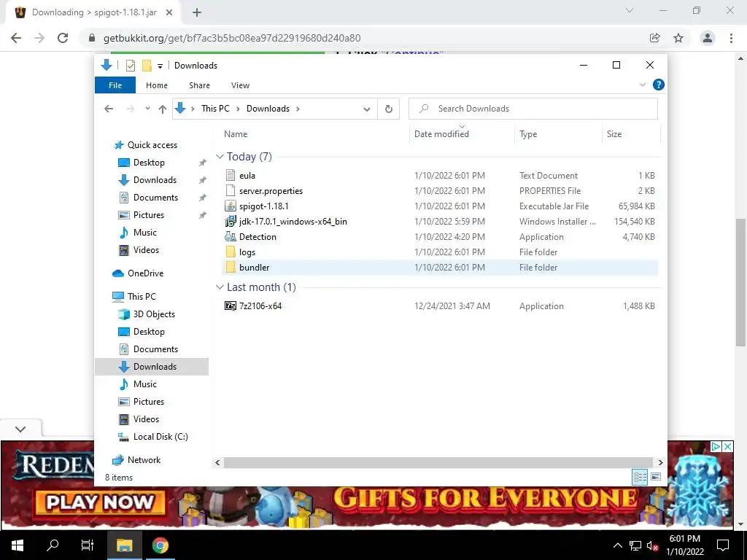Open a new Chrome tab
747x560 pixels.
point(197,13)
